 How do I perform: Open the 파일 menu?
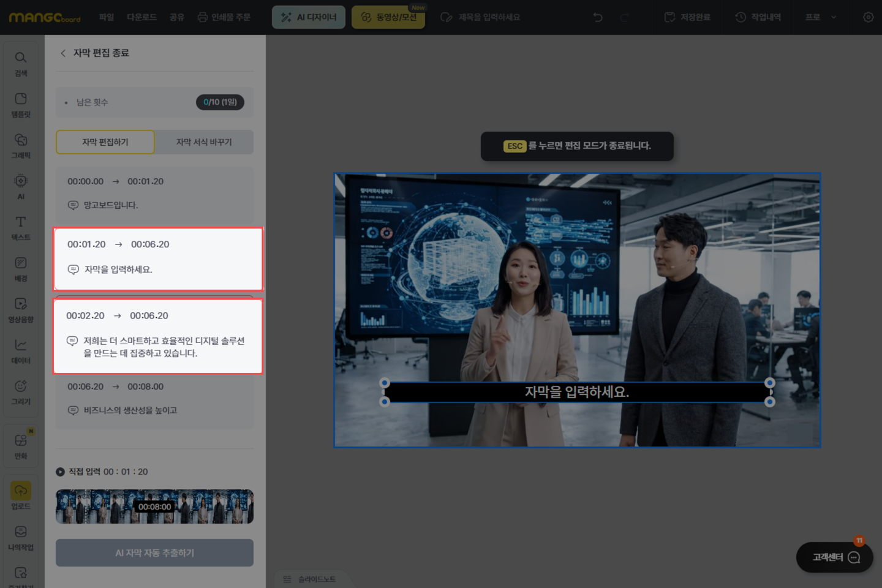107,17
